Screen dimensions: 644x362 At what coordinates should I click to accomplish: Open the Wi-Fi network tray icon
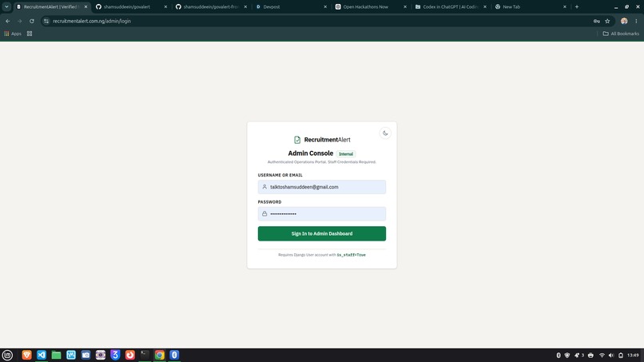pos(602,356)
